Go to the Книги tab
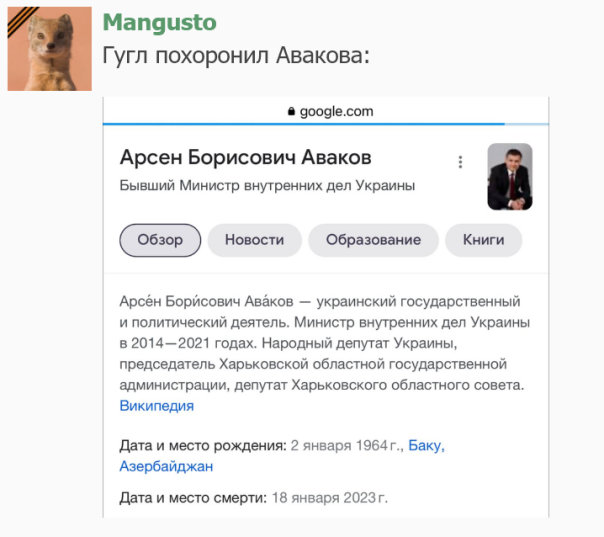This screenshot has height=537, width=604. (x=483, y=240)
